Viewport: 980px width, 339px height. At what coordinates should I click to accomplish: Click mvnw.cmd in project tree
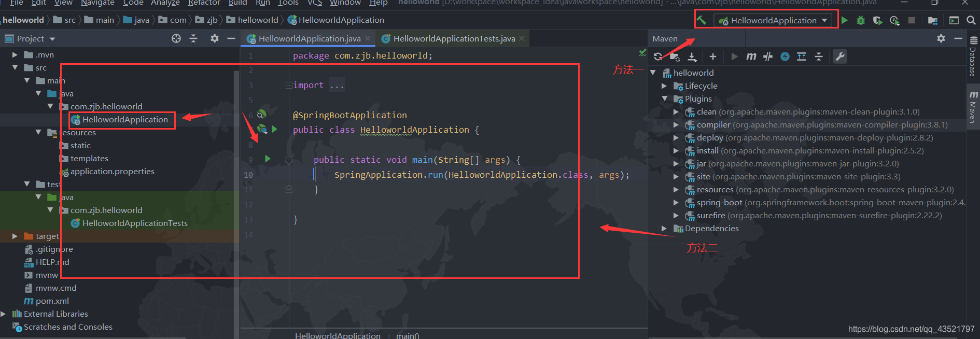pyautogui.click(x=56, y=288)
